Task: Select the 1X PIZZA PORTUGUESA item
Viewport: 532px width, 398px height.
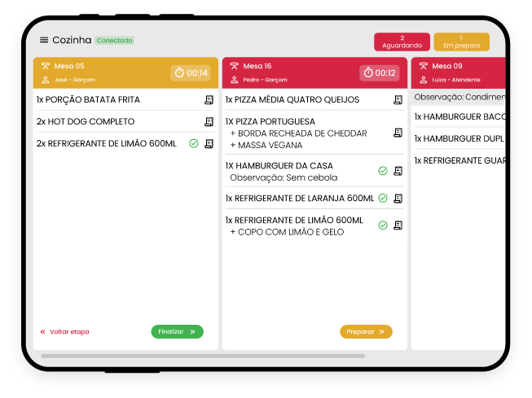Action: [270, 121]
